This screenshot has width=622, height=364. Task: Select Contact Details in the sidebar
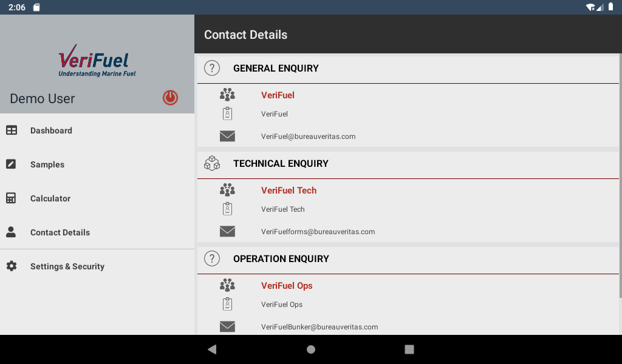click(97, 232)
